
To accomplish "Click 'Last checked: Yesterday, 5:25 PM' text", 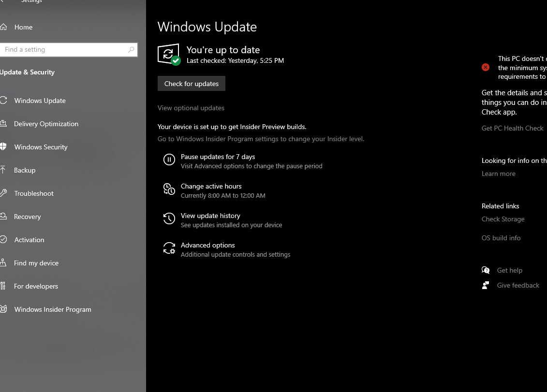I will click(x=235, y=61).
